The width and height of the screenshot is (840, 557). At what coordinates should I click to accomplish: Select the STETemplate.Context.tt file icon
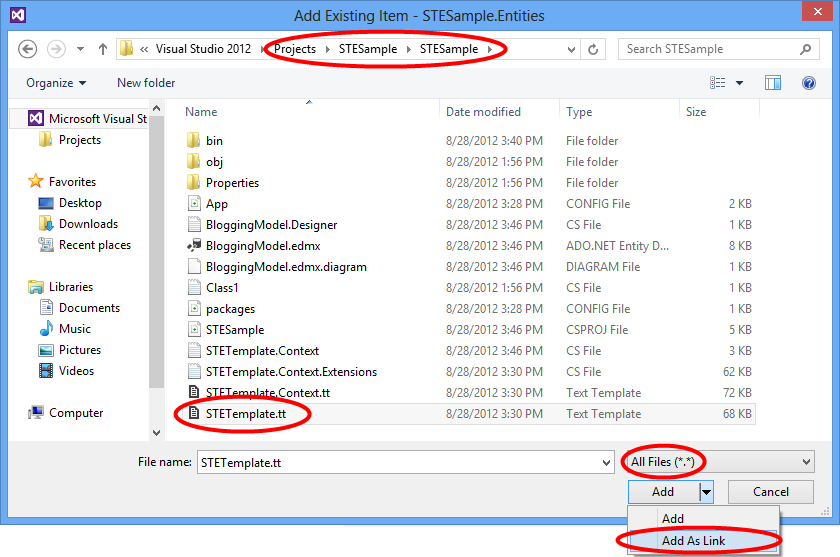194,393
